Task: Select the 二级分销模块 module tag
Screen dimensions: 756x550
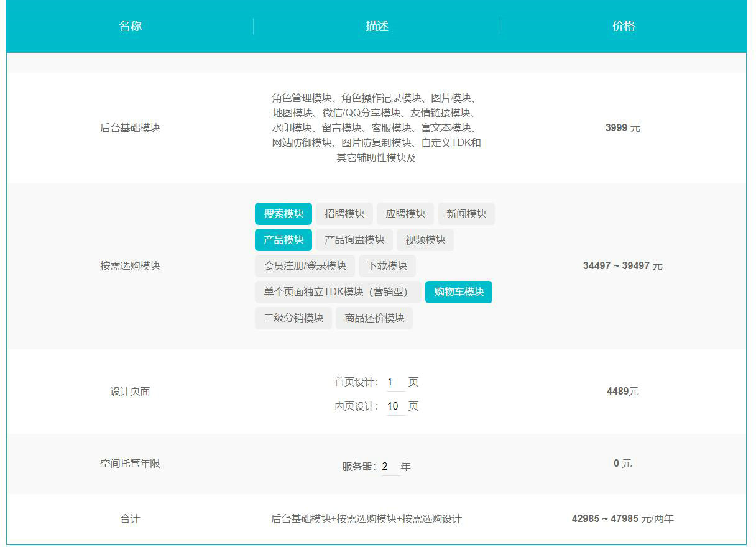Action: pos(293,318)
